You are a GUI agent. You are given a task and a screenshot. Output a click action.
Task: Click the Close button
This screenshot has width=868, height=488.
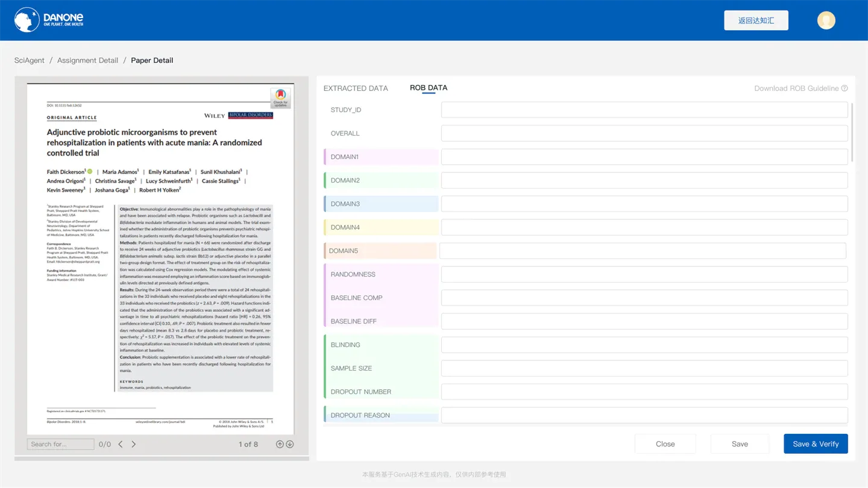665,444
